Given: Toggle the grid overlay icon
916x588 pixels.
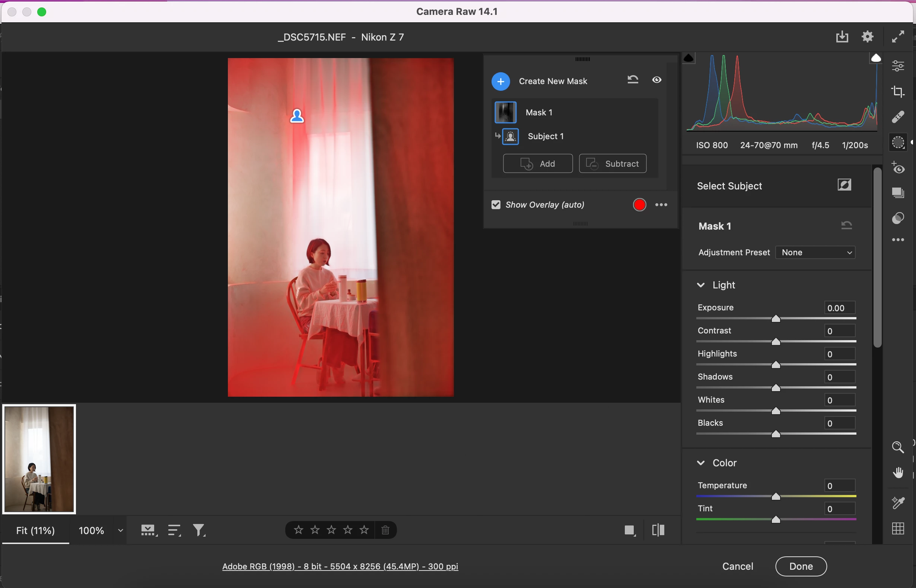Looking at the screenshot, I should point(898,529).
